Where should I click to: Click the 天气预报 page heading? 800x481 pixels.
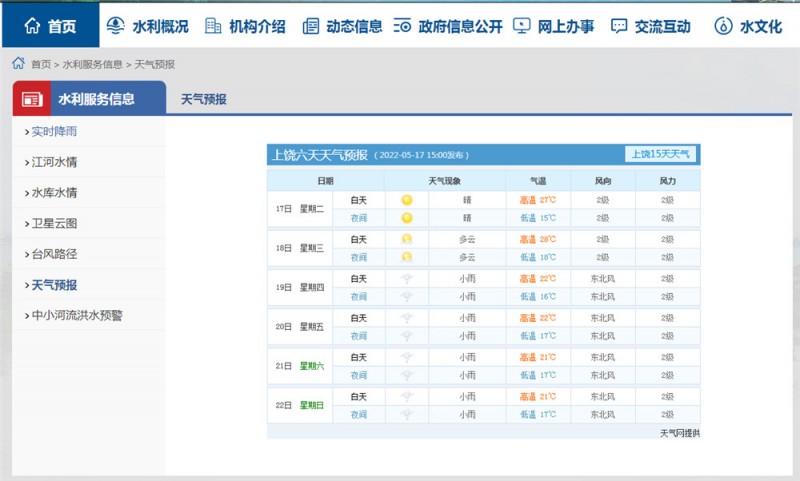click(x=204, y=99)
